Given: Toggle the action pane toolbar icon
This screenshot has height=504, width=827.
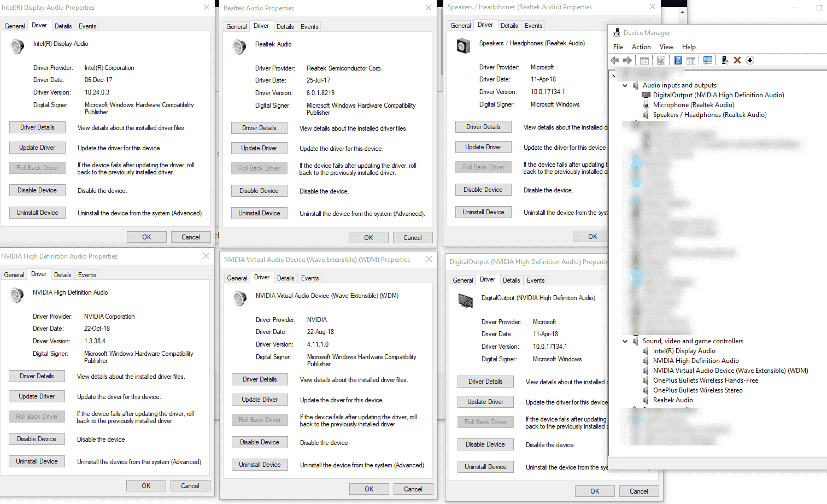Looking at the screenshot, I should 691,61.
